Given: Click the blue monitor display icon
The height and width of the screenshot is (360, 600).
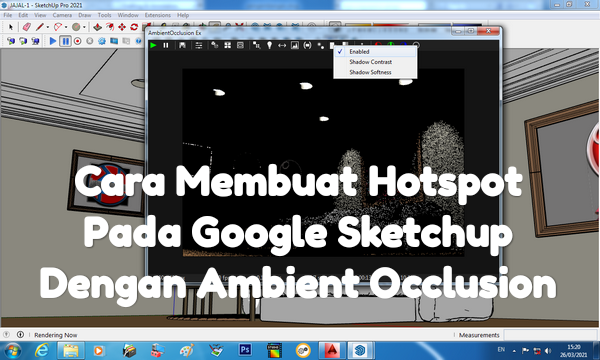Looking at the screenshot, I should pos(114,41).
